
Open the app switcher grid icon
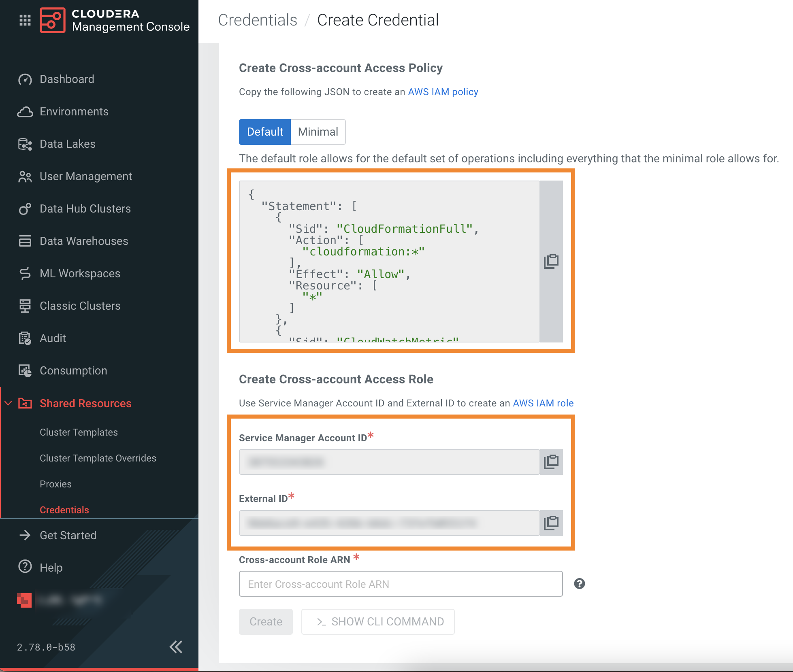[x=25, y=20]
